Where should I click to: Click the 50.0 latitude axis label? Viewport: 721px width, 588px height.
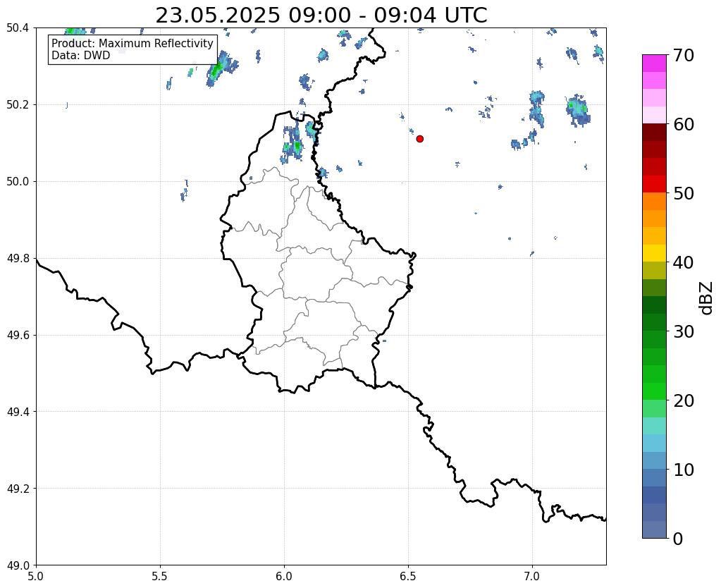pyautogui.click(x=18, y=182)
